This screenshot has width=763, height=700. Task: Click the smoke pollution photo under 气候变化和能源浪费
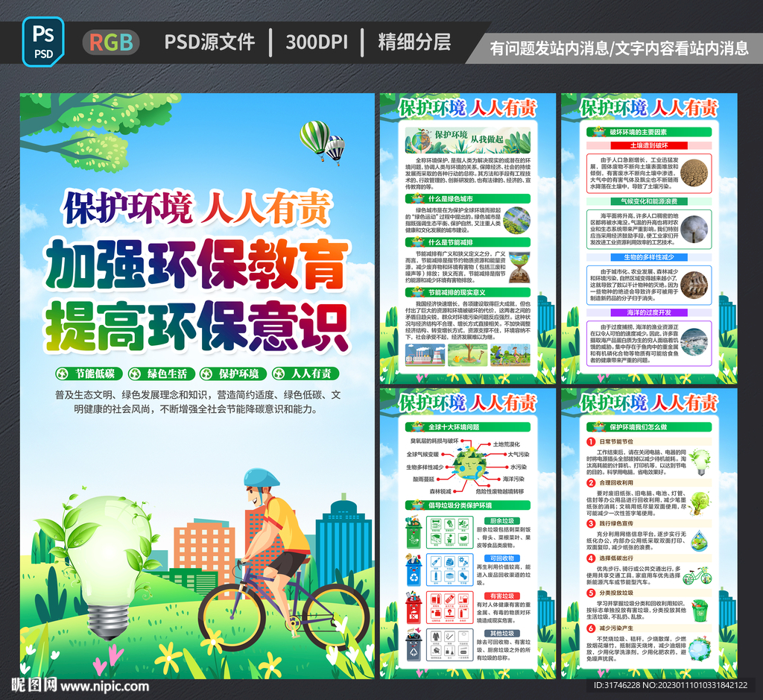click(x=694, y=229)
